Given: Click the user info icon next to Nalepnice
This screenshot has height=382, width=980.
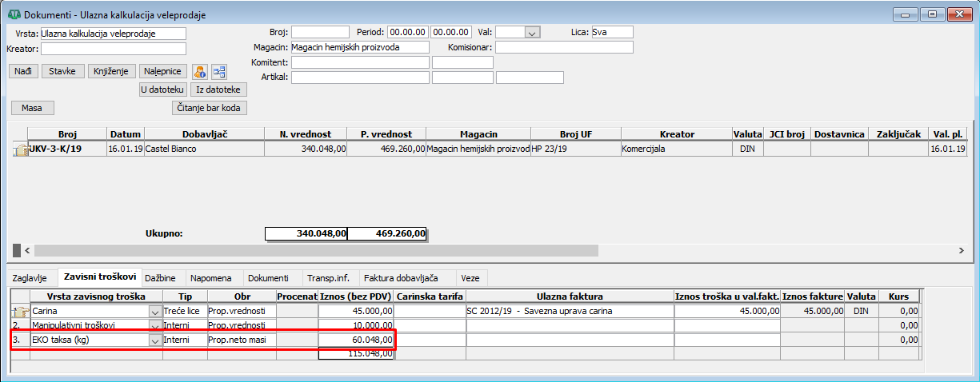Looking at the screenshot, I should [200, 71].
